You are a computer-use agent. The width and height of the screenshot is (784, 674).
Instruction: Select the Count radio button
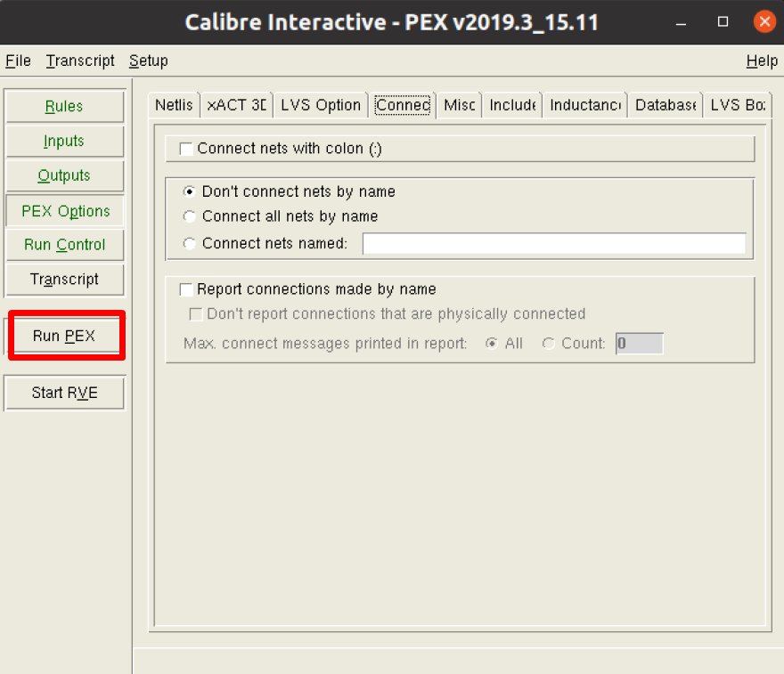coord(549,344)
